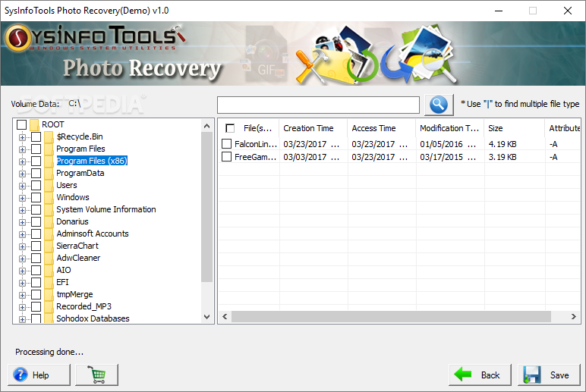Expand the SierraChart tree node
The height and width of the screenshot is (392, 586).
[x=23, y=246]
